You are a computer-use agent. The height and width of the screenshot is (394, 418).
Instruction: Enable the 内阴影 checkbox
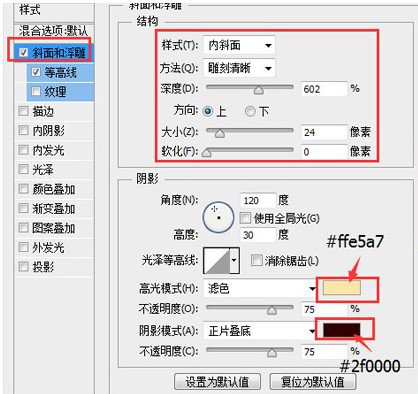click(x=23, y=130)
